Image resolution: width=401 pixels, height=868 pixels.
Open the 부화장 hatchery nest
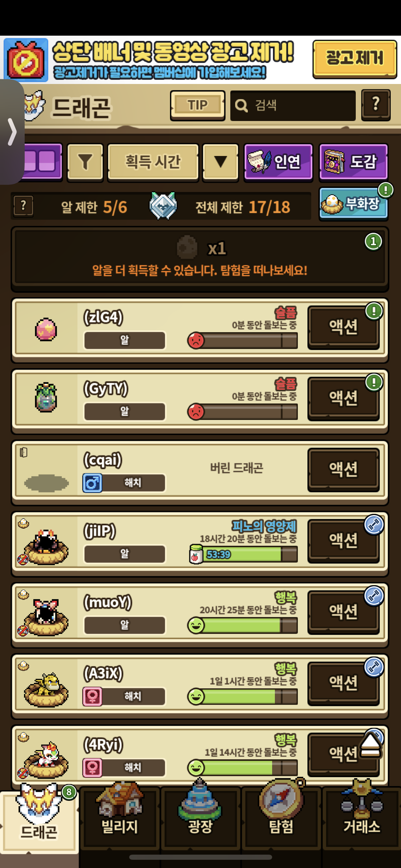tap(353, 204)
